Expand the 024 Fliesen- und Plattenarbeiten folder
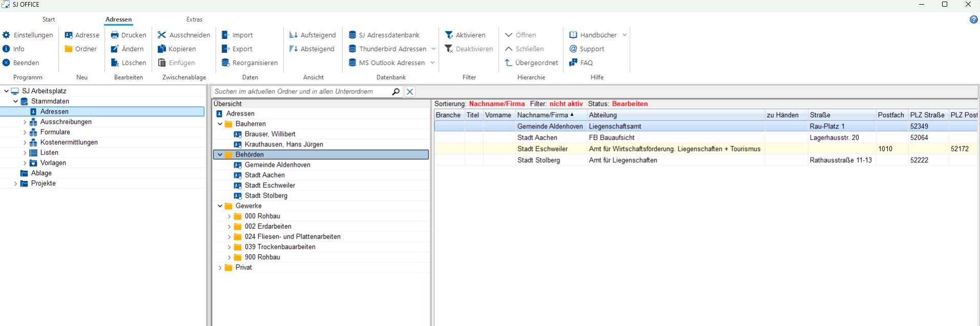 point(229,236)
